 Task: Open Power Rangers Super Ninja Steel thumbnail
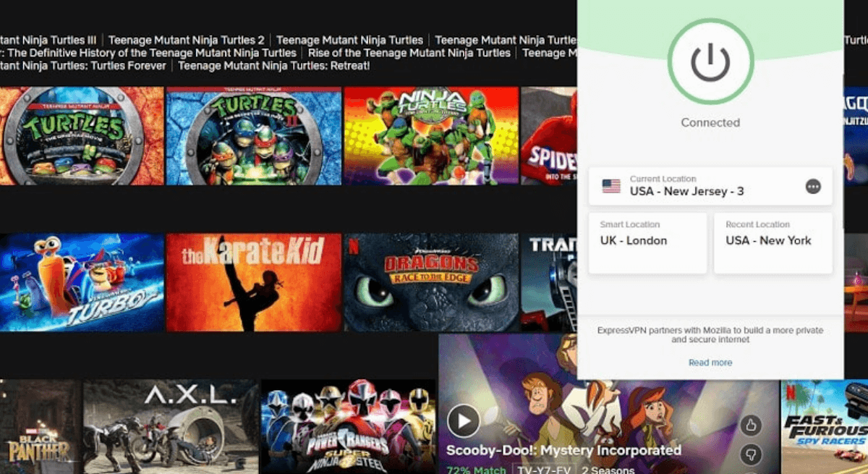(x=348, y=427)
